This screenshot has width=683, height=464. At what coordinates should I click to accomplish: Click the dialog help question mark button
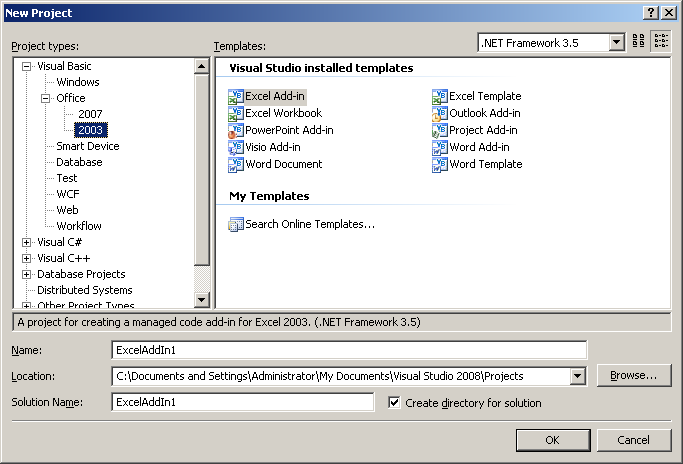650,13
